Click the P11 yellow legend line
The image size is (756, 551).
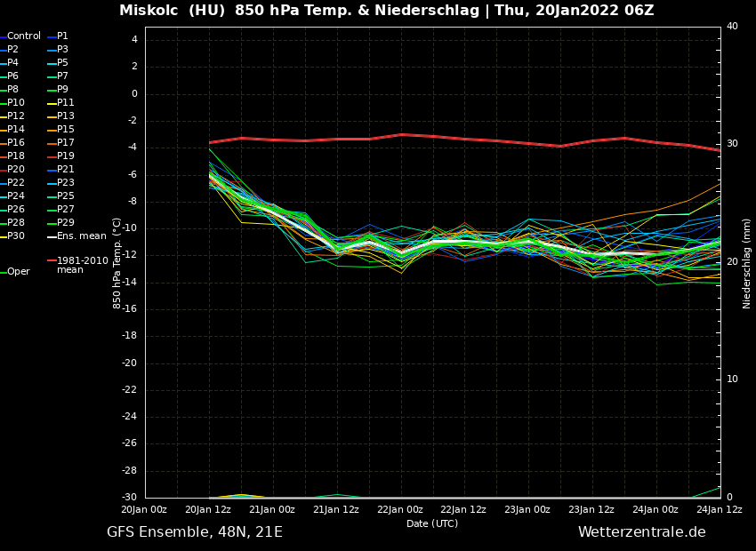pyautogui.click(x=52, y=103)
